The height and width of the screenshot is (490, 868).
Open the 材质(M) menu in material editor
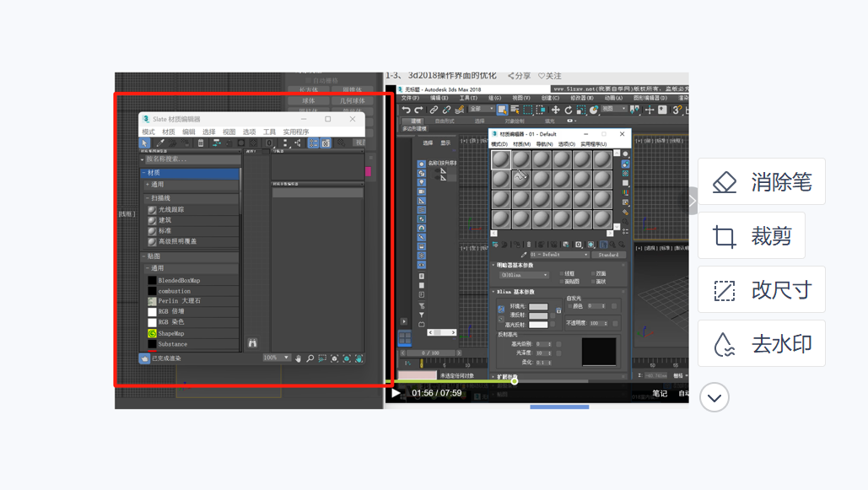click(x=521, y=144)
